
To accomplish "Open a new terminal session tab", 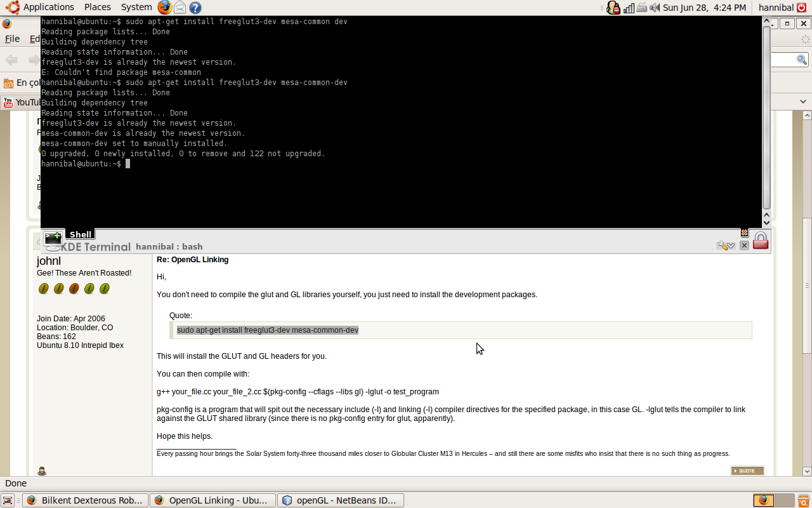I will pyautogui.click(x=53, y=239).
